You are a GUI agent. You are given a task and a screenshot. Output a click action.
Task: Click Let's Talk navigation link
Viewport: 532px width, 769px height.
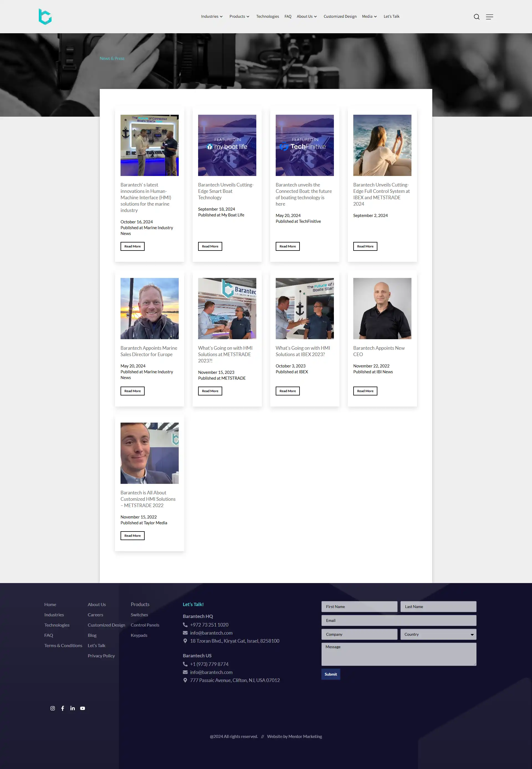[391, 16]
